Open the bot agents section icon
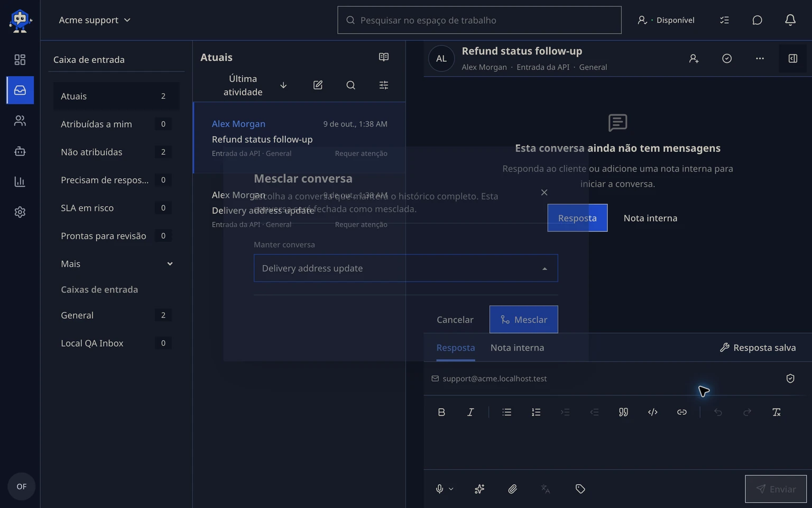Viewport: 812px width, 508px height. (x=20, y=151)
